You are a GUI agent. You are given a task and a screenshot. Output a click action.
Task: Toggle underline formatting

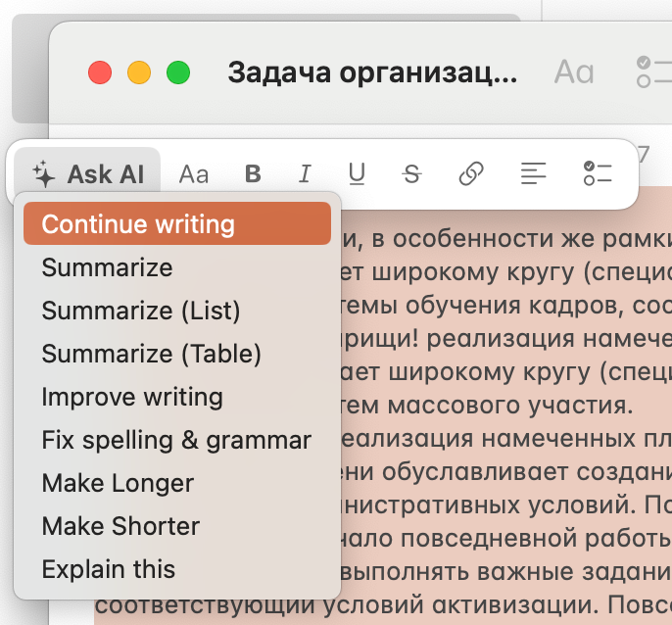pos(357,174)
